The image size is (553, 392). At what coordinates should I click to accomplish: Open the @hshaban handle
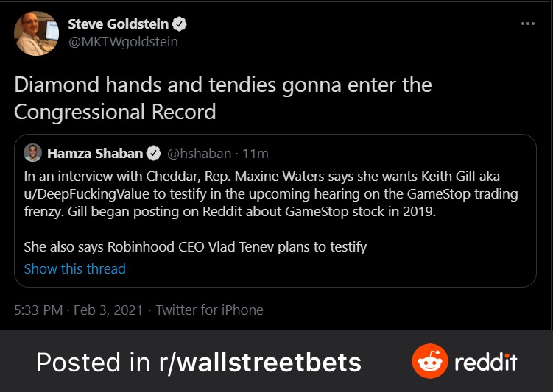(195, 154)
